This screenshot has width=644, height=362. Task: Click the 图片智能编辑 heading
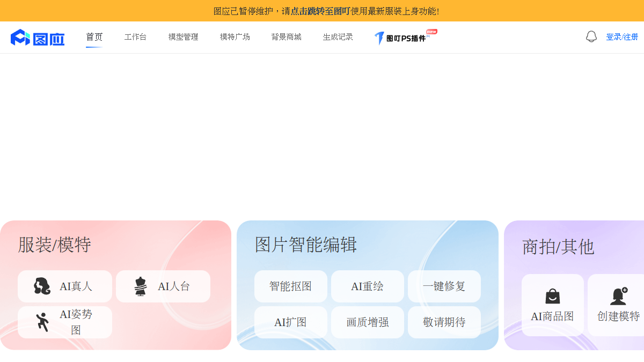[306, 245]
